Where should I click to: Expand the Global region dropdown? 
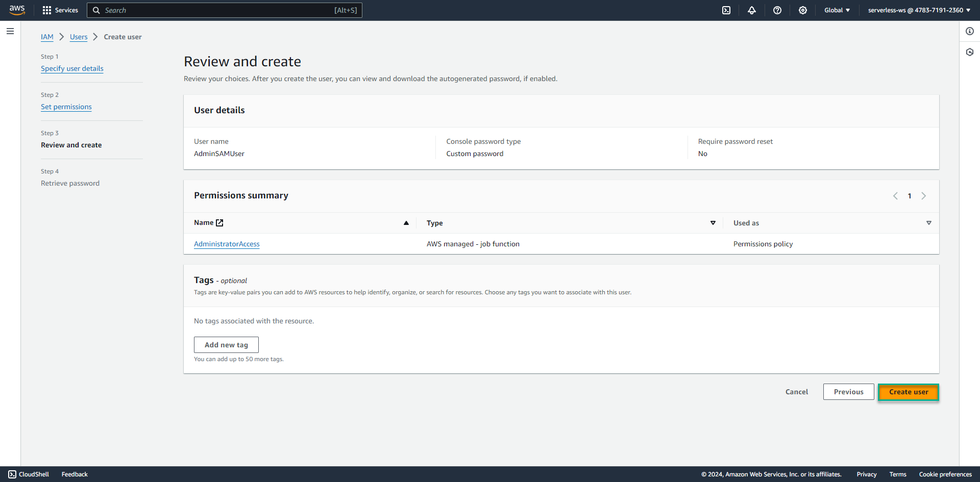(837, 10)
